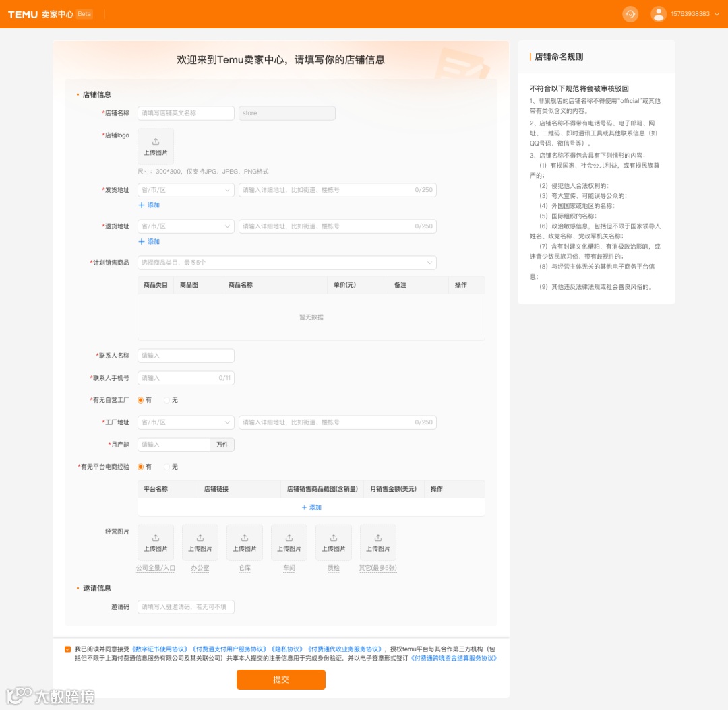
Task: Focus the 邀请码 invitation code field
Action: coord(186,606)
